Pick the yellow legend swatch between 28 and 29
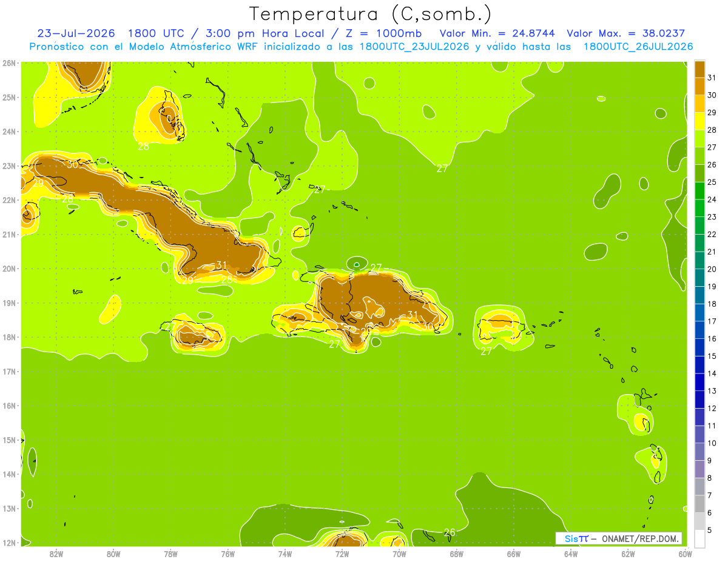This screenshot has height=562, width=728. tap(699, 121)
